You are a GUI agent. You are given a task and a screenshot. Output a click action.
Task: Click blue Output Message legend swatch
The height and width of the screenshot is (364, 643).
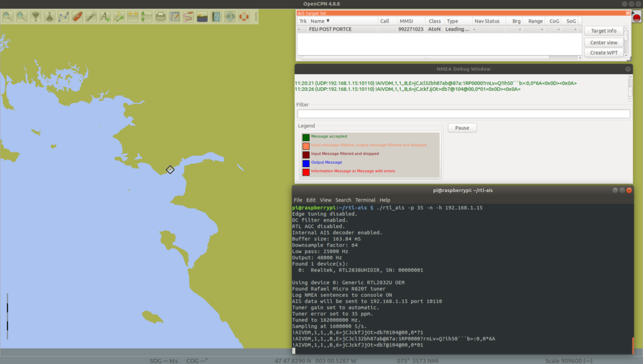(x=306, y=163)
